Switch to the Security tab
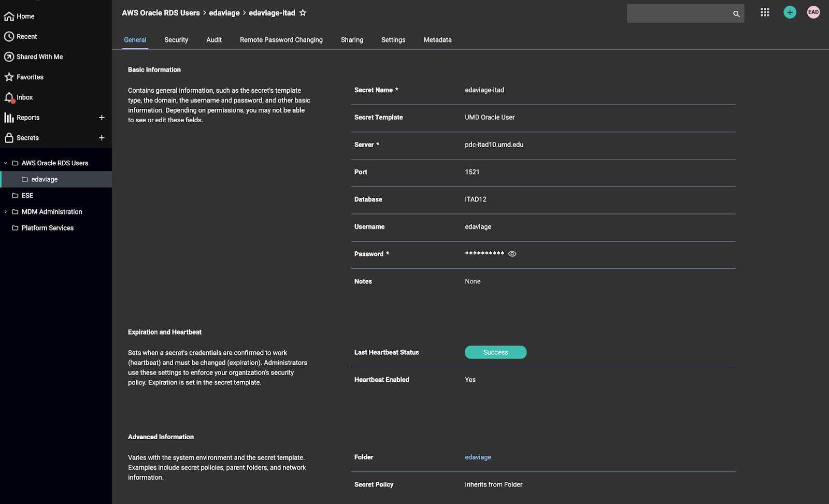829x504 pixels. click(176, 40)
